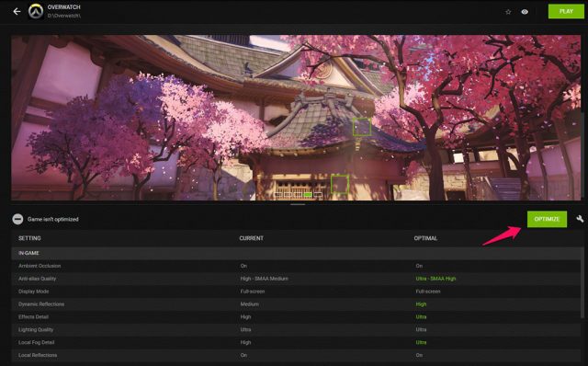Select the Dynamic Reflections setting row
Viewport: 588px width, 366px height.
tap(296, 304)
